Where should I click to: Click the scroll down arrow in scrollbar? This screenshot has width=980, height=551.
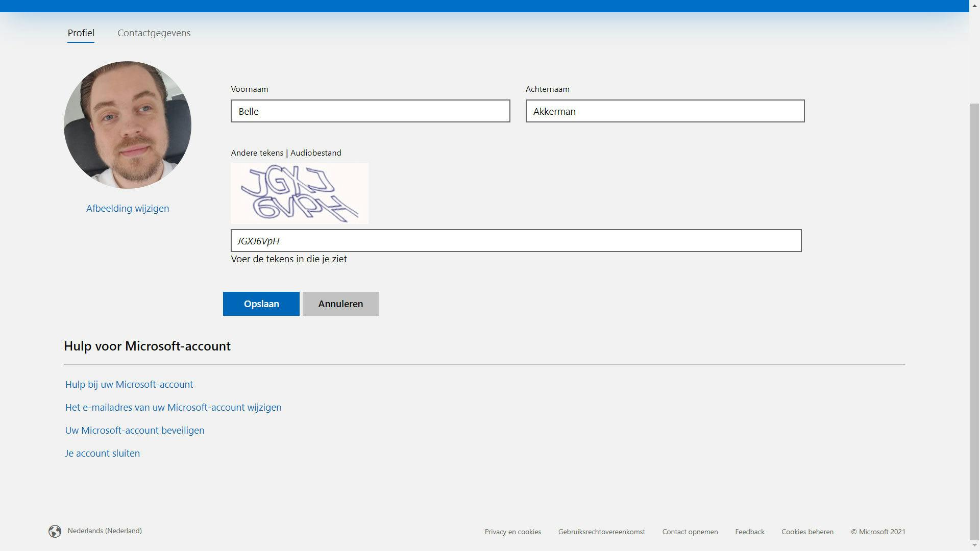tap(974, 545)
